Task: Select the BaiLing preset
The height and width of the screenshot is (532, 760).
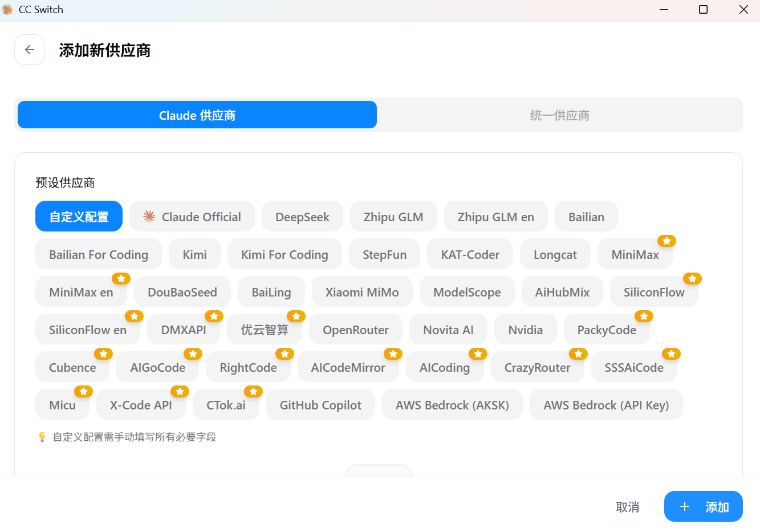Action: coord(271,291)
